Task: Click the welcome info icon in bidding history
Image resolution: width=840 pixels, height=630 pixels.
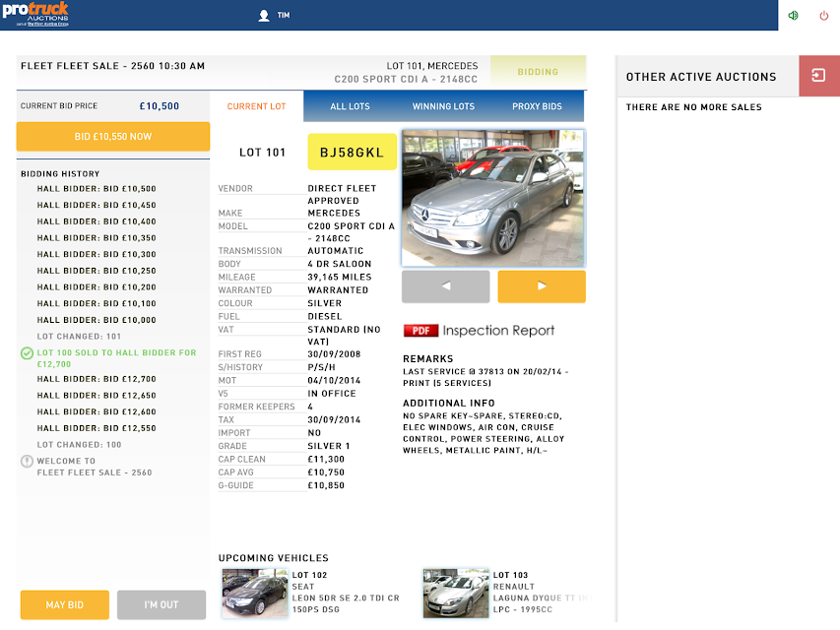Action: (27, 462)
